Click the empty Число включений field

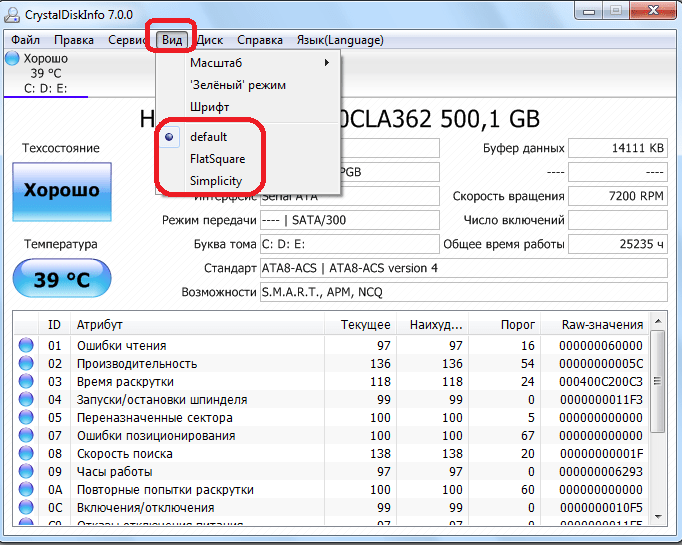coord(618,220)
